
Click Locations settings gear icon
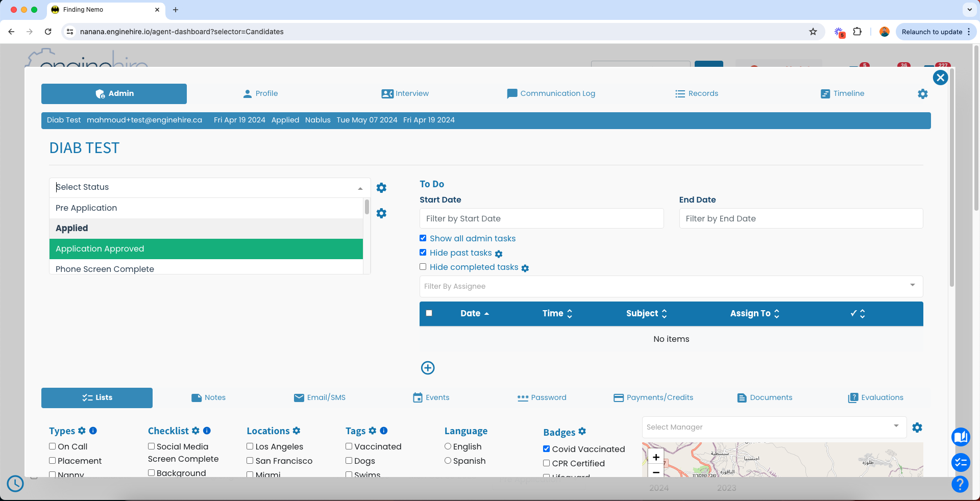coord(297,431)
